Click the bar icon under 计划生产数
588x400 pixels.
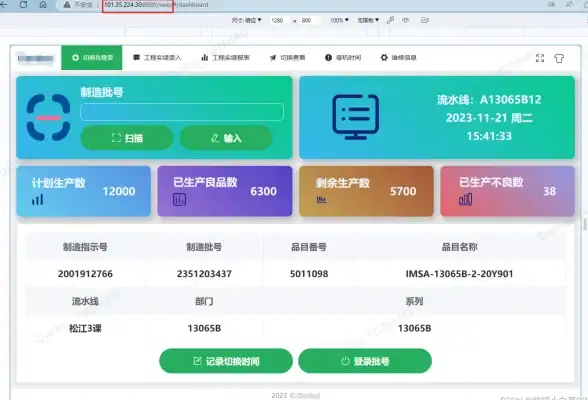point(38,199)
